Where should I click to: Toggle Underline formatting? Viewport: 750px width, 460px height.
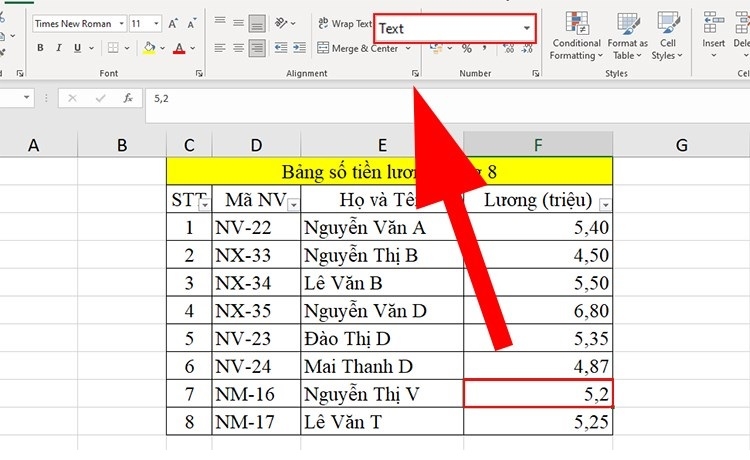[x=77, y=48]
